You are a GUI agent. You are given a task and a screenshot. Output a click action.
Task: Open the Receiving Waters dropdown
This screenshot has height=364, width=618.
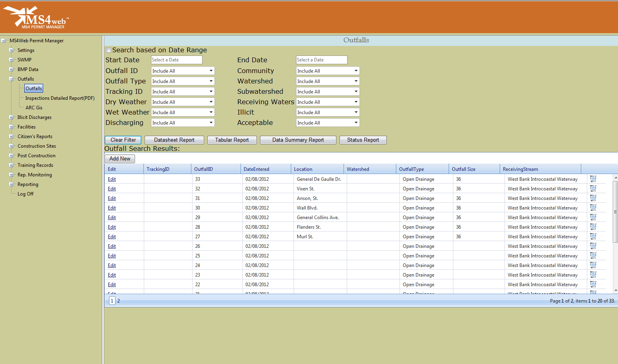click(328, 102)
